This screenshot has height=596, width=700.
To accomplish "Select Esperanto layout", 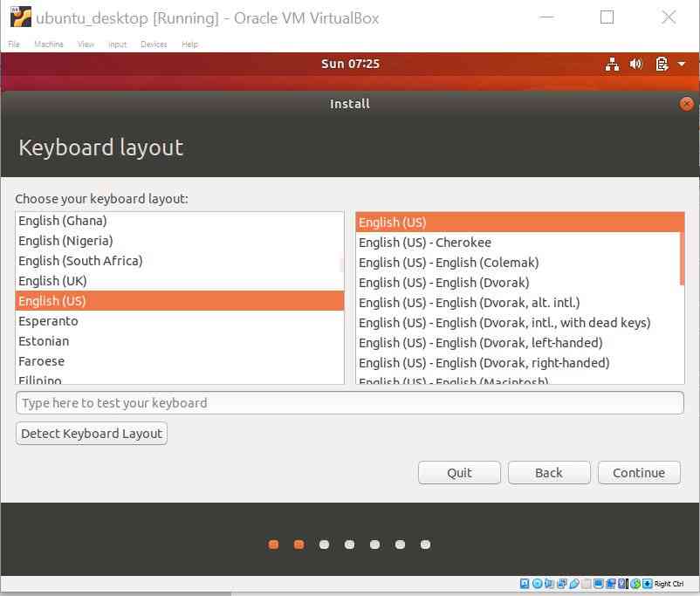I will [180, 321].
